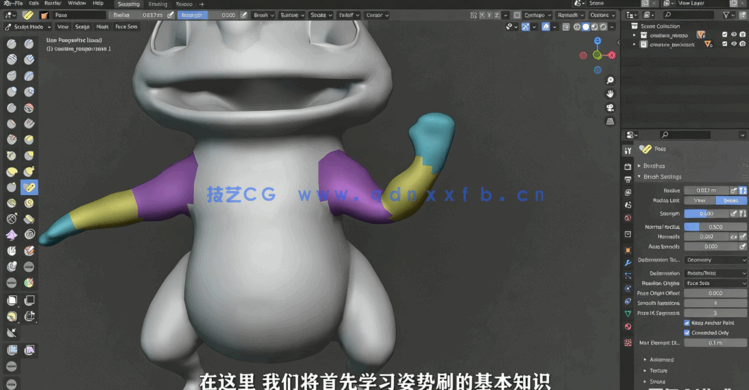The image size is (749, 390).
Task: Open the Tool properties tab icon
Action: (628, 151)
